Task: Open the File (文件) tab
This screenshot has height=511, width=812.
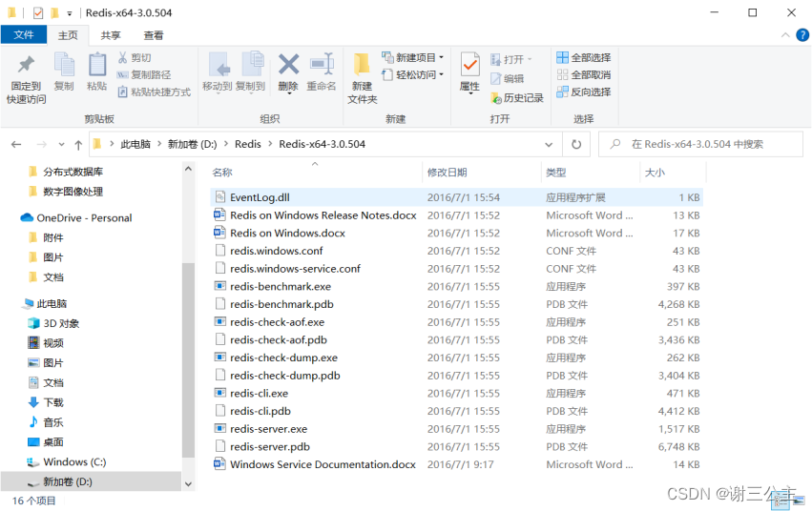Action: tap(24, 34)
